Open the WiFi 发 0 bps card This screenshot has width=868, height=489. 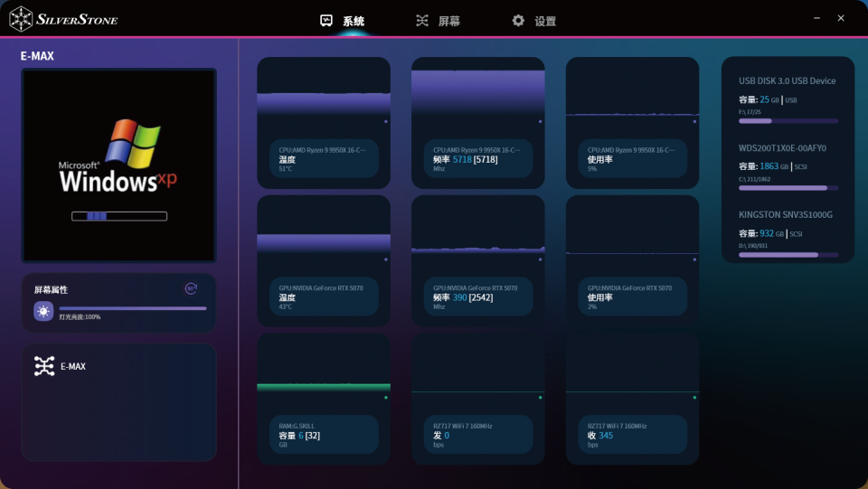477,399
